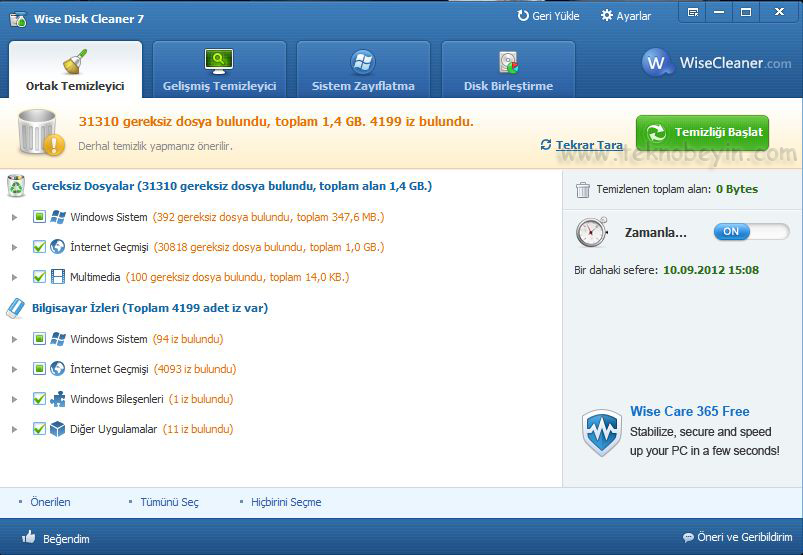Click the Geri Yükle restore arrow icon
Screen dimensions: 803x555
click(522, 16)
